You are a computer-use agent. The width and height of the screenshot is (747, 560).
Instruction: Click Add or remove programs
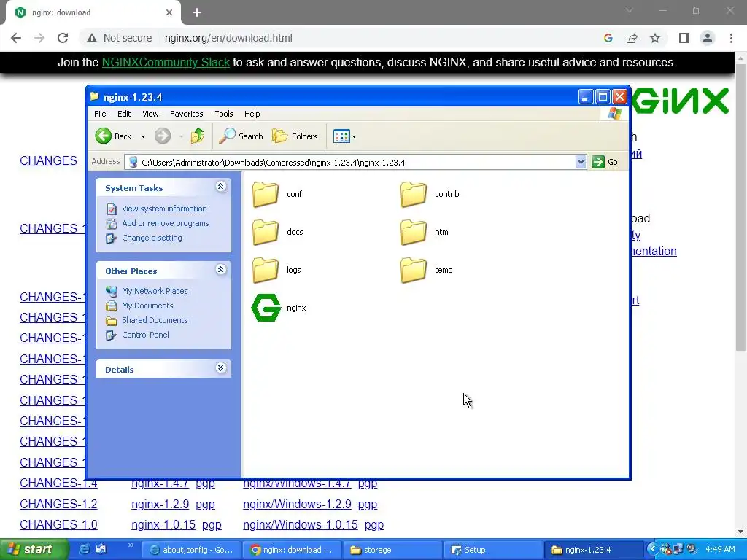(x=166, y=223)
